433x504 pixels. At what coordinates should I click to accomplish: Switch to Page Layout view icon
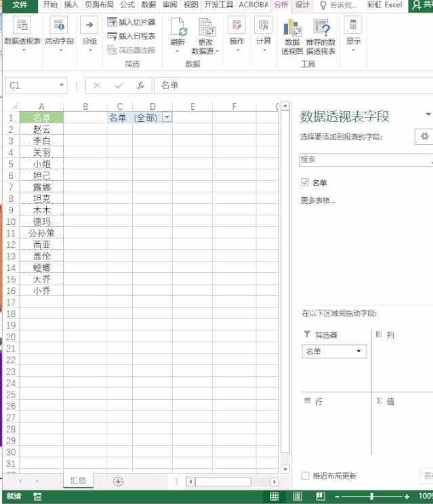[x=297, y=497]
